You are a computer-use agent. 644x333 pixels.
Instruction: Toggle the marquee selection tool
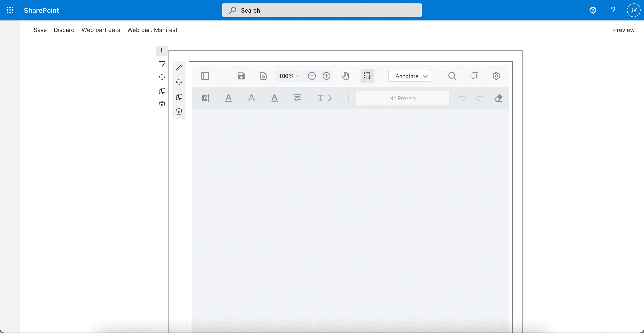pyautogui.click(x=367, y=76)
